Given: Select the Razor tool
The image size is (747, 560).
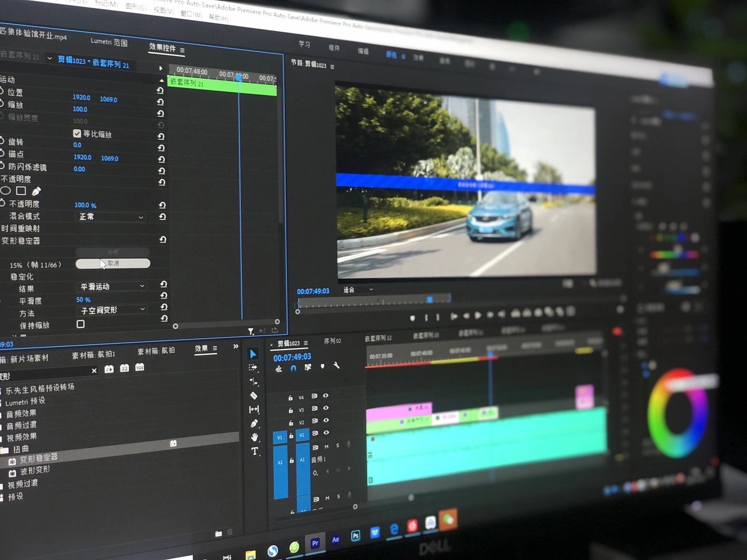Looking at the screenshot, I should point(254,396).
